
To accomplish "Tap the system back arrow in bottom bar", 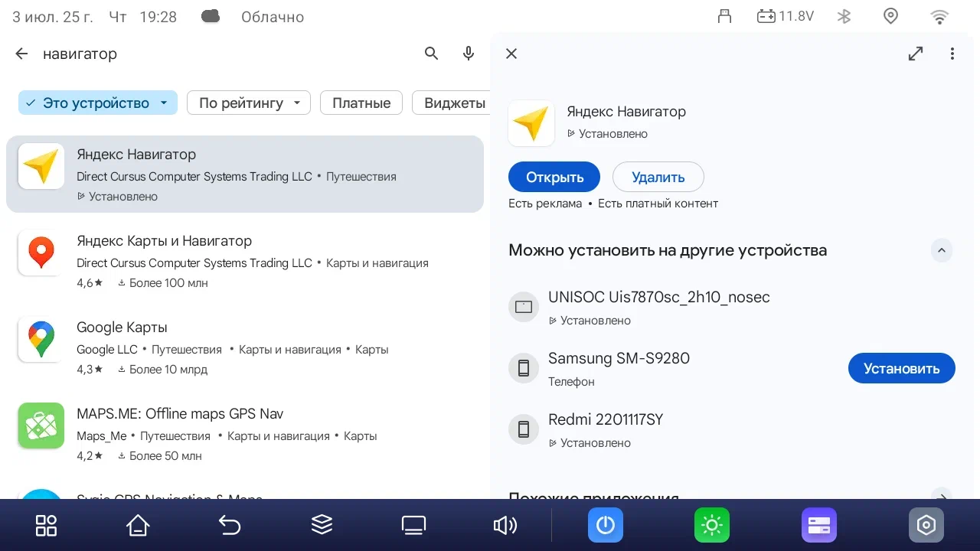I will (x=230, y=525).
